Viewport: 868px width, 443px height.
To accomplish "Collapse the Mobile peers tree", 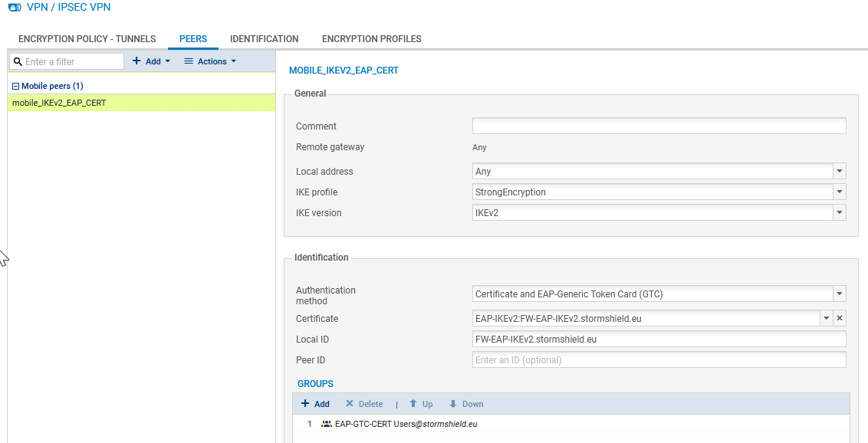I will [x=16, y=85].
